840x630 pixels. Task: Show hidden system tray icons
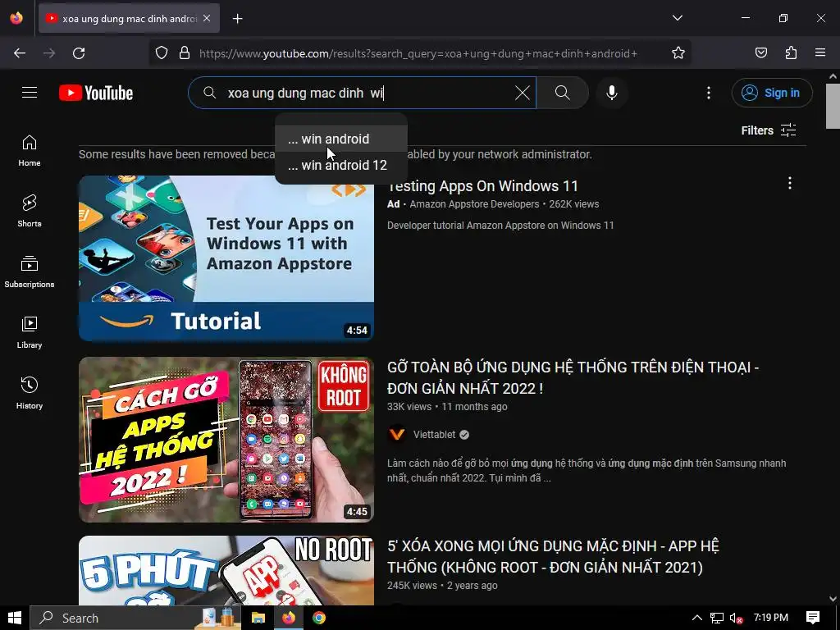tap(697, 618)
